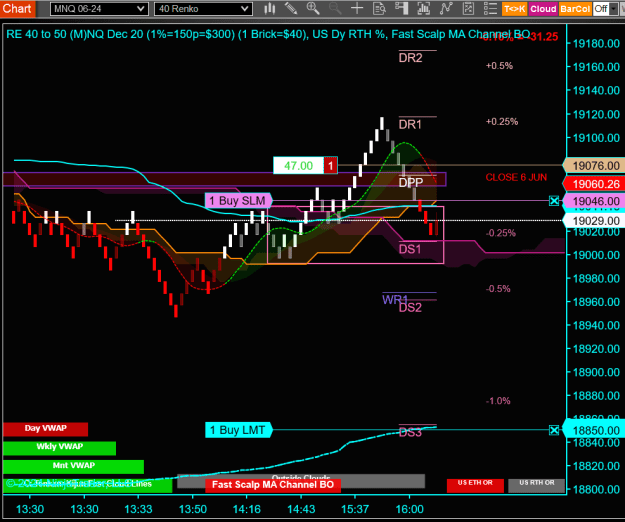The width and height of the screenshot is (625, 522).
Task: Click the Day VWAP button
Action: (x=45, y=429)
